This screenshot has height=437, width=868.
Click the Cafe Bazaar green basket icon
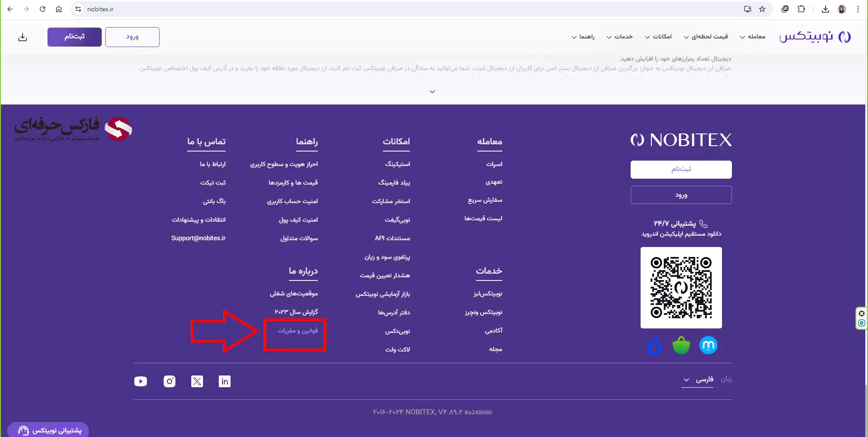(x=681, y=346)
